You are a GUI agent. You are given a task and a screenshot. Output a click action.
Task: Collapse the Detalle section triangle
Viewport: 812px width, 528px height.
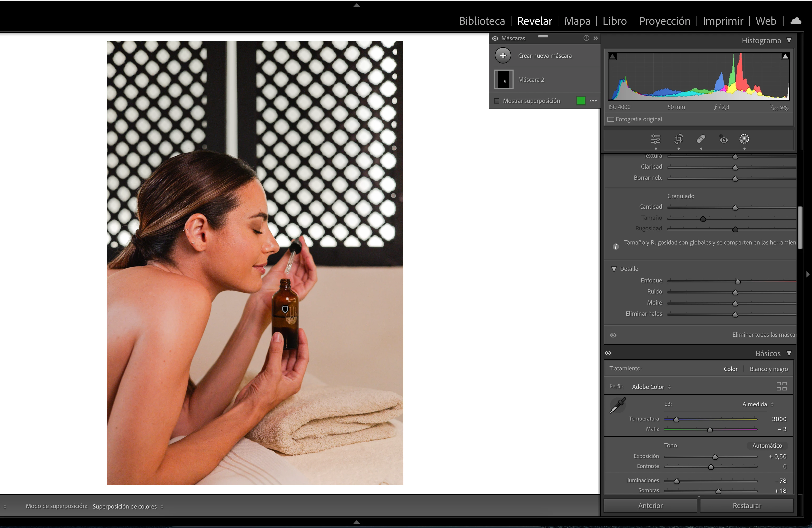[x=614, y=269]
